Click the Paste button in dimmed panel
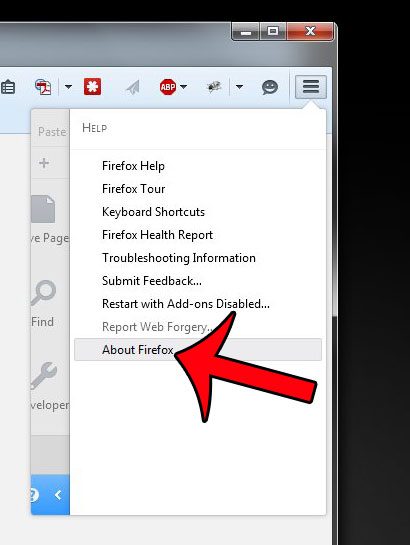Viewport: 410px width, 545px height. click(51, 132)
